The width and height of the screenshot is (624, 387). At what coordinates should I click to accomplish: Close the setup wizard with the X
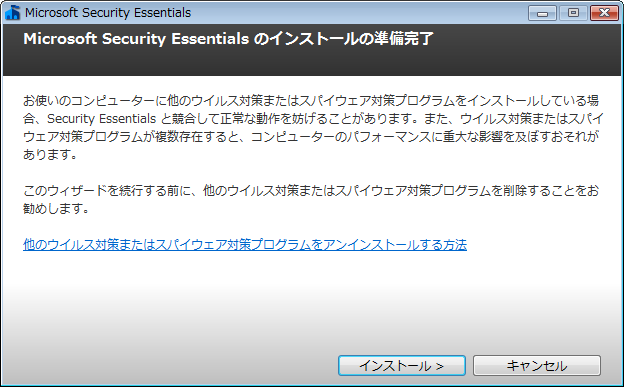[x=604, y=13]
